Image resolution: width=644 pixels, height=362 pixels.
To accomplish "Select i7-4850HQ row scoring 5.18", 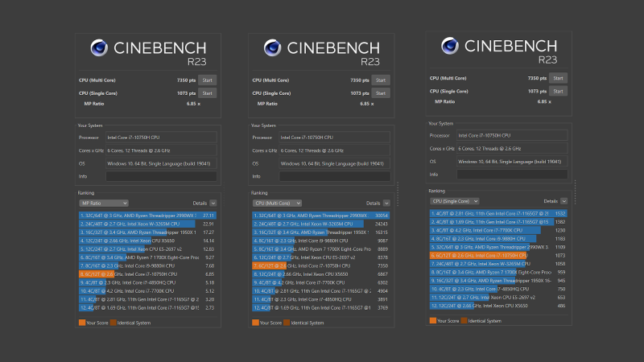I will click(147, 282).
